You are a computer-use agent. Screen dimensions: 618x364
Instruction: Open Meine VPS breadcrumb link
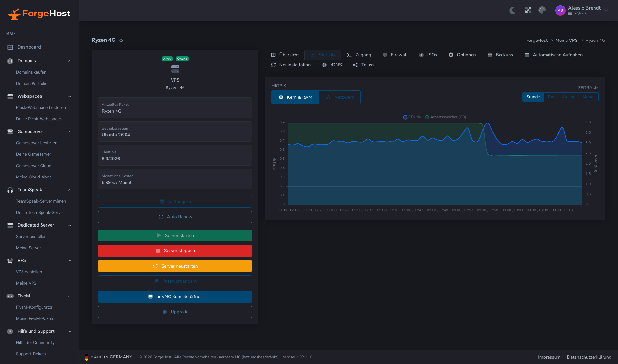pyautogui.click(x=566, y=40)
